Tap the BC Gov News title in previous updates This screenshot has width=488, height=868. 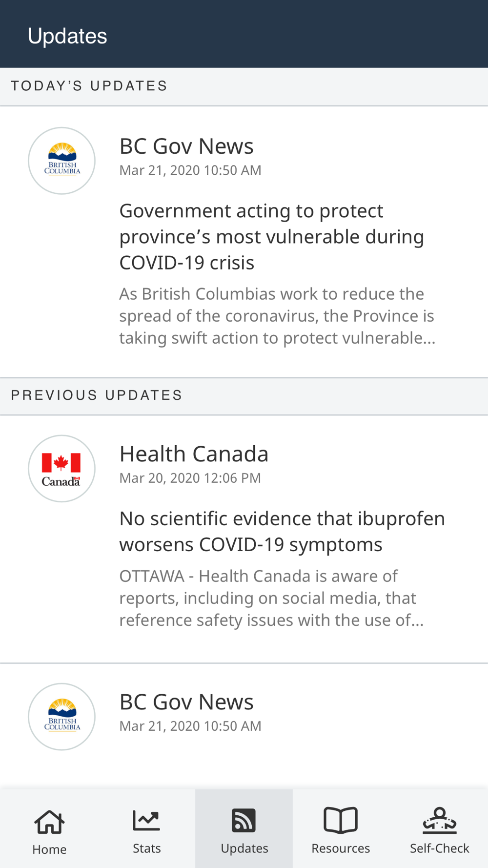[186, 702]
